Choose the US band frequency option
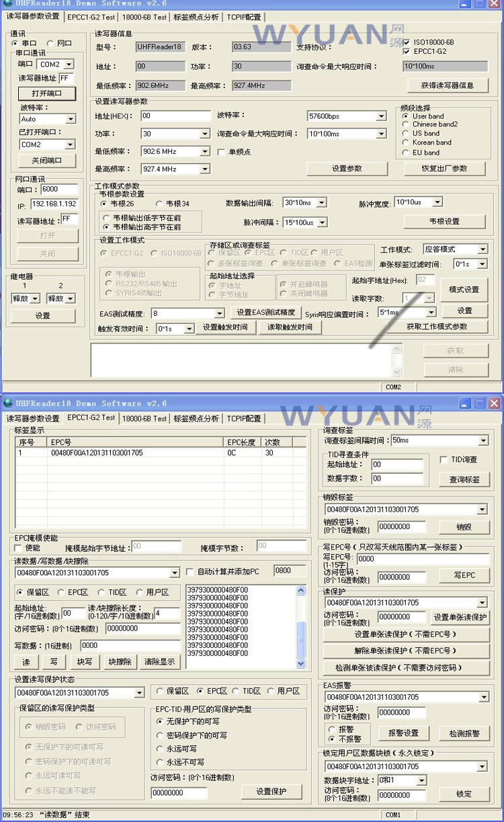This screenshot has width=504, height=822. tap(406, 133)
